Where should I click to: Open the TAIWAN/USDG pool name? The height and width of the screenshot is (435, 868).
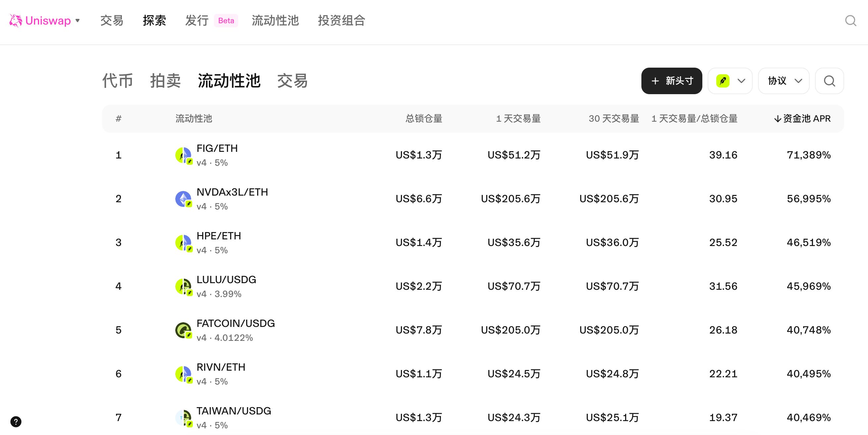[x=234, y=411]
